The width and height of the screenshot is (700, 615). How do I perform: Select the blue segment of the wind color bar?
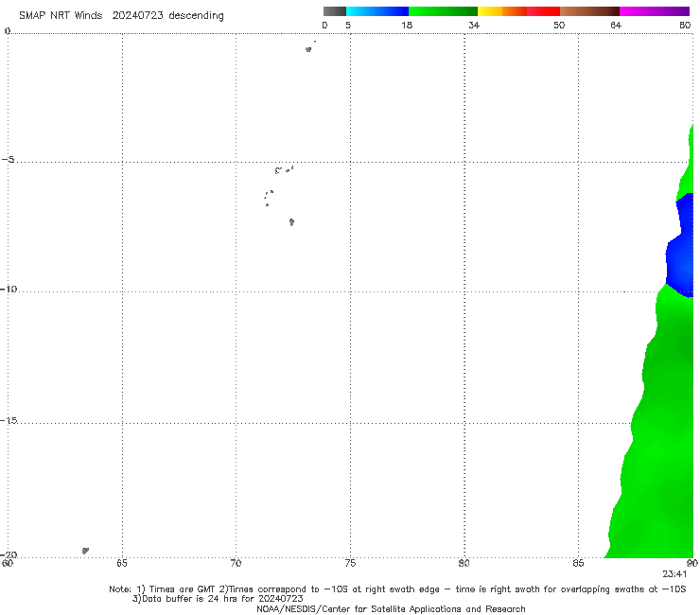377,11
